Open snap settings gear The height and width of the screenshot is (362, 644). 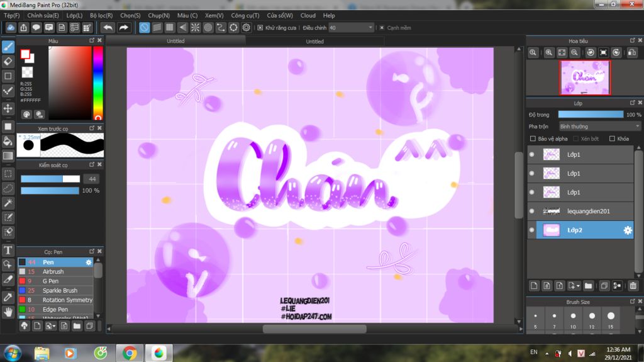[x=246, y=28]
